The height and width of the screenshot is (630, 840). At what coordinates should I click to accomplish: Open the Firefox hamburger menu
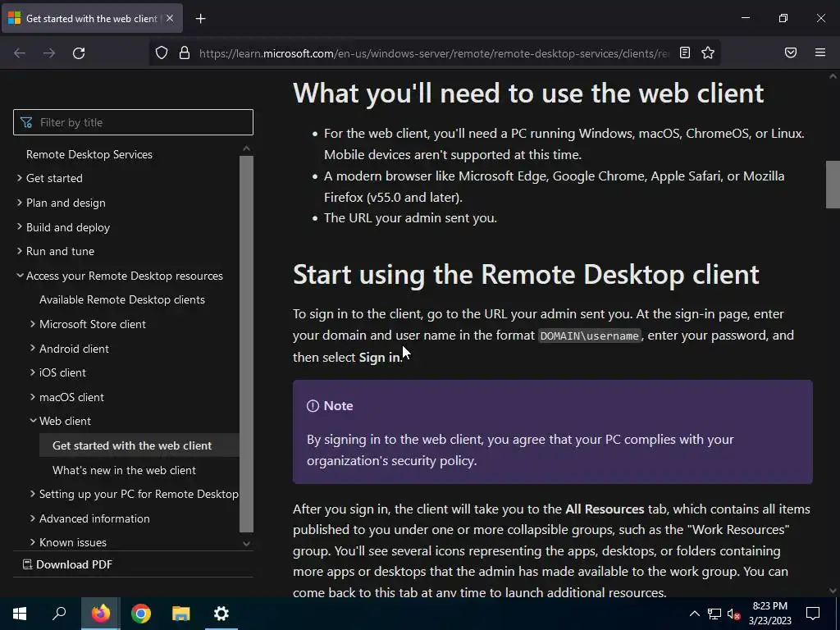820,52
